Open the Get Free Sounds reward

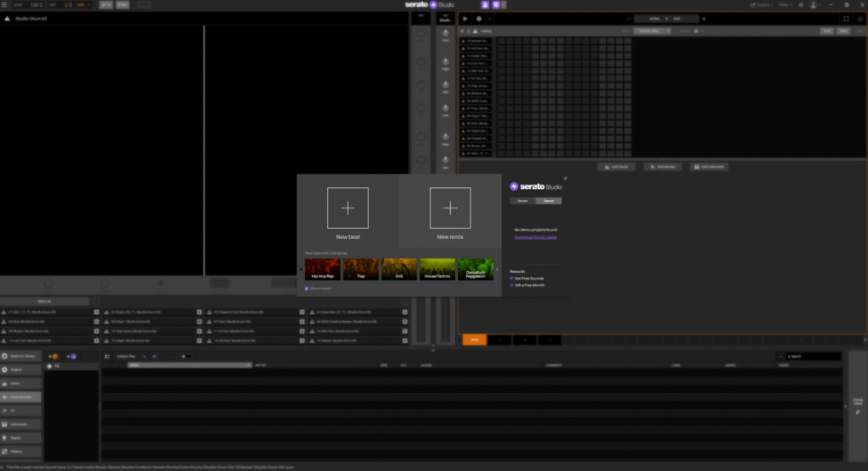(529, 279)
